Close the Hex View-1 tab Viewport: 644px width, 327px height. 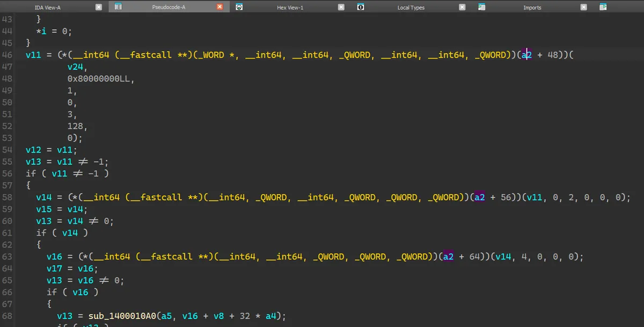341,7
